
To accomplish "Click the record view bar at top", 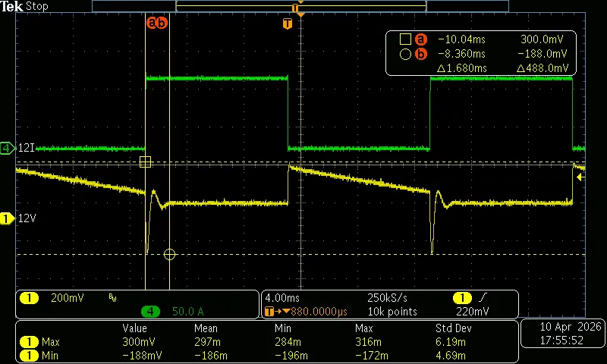I will 300,6.
